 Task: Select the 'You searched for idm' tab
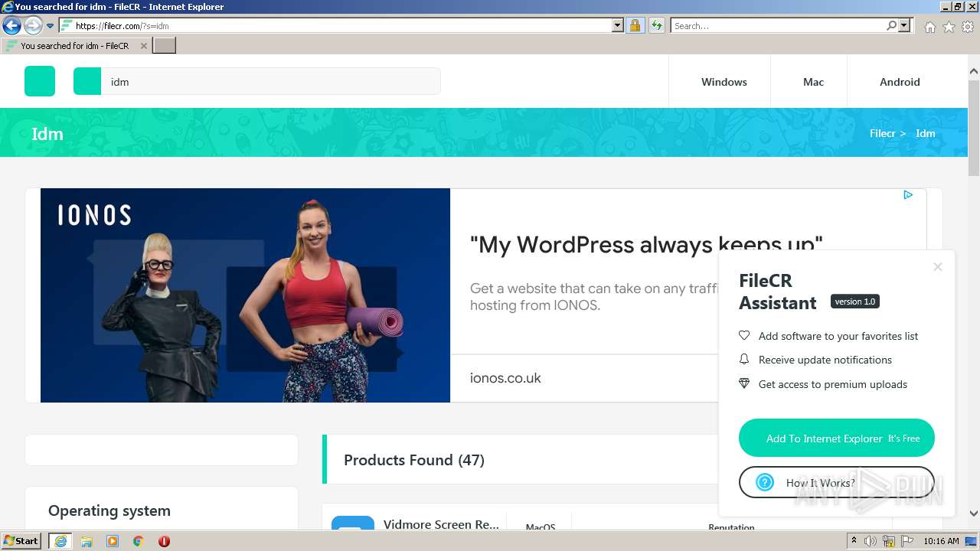tap(75, 46)
